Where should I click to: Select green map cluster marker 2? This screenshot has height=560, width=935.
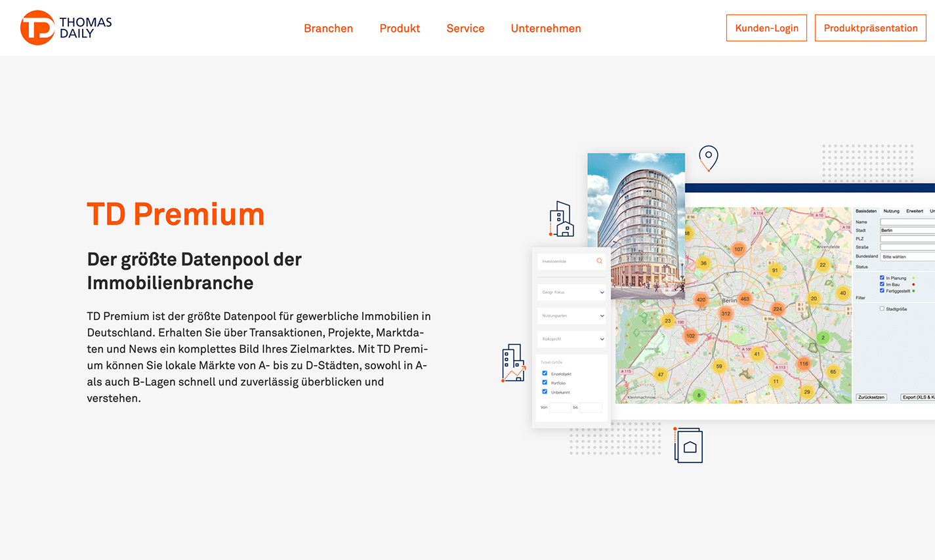pyautogui.click(x=823, y=338)
